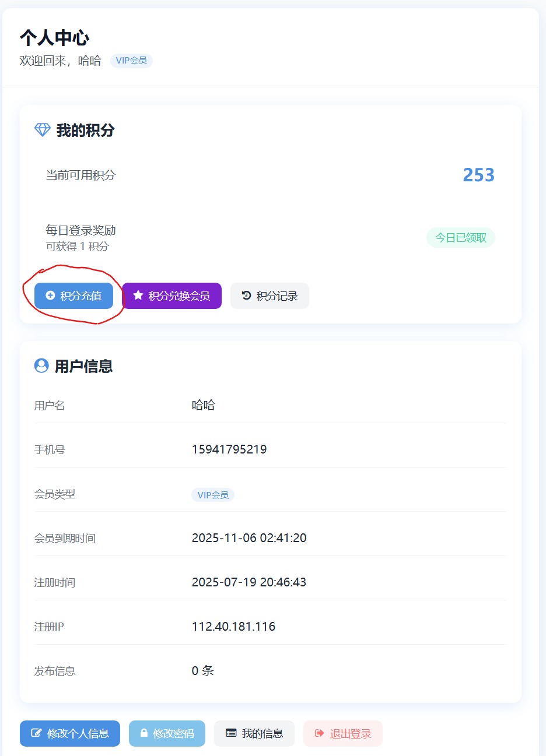Click the 个人中心 page heading
Viewport: 546px width, 756px height.
tap(54, 38)
